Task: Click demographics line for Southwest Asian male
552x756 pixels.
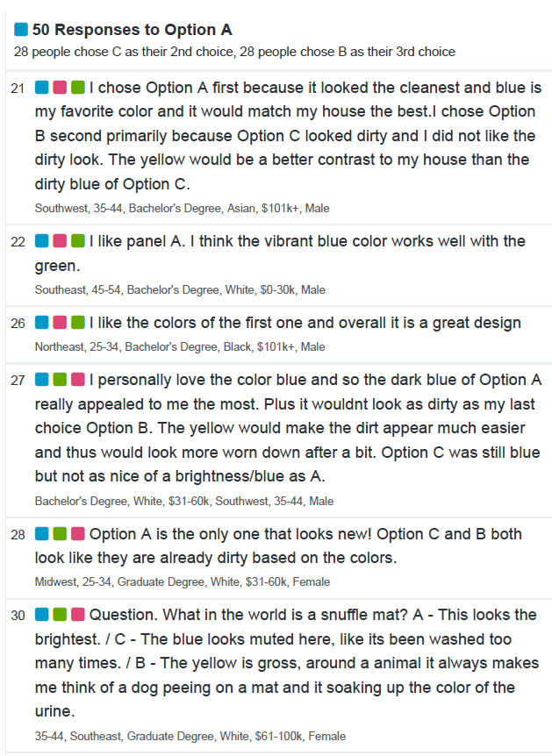Action: [x=182, y=208]
